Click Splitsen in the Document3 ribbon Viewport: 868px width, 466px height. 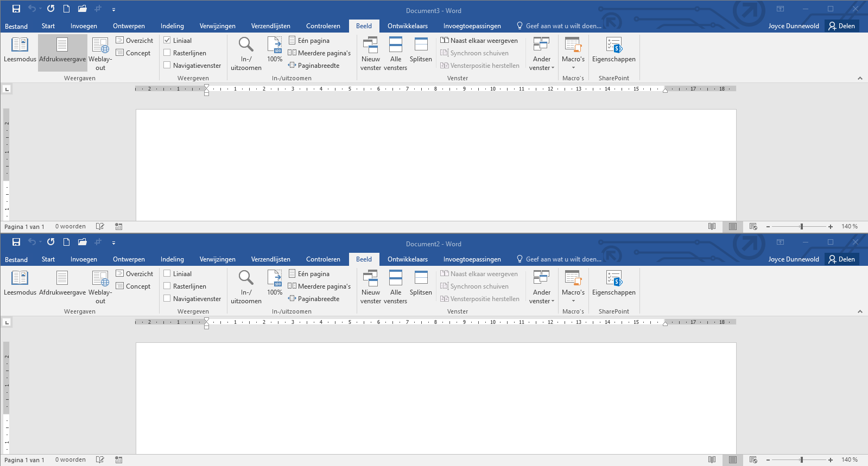(x=421, y=50)
